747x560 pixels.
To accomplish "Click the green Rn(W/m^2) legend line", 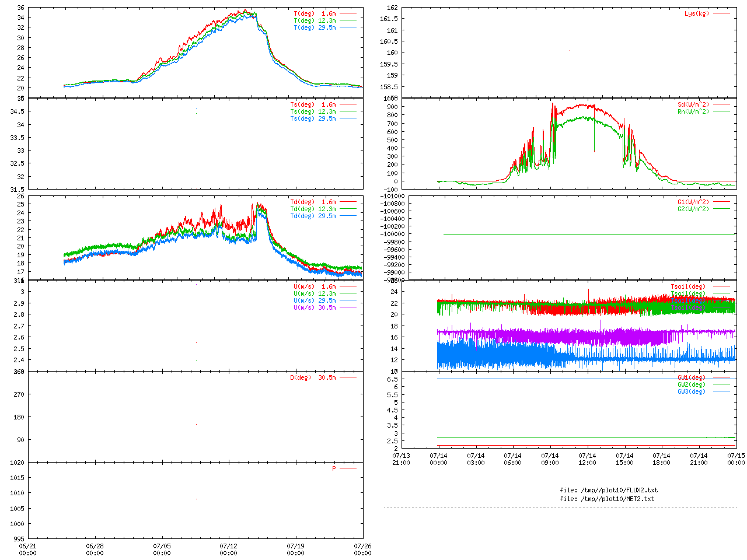I will point(721,111).
